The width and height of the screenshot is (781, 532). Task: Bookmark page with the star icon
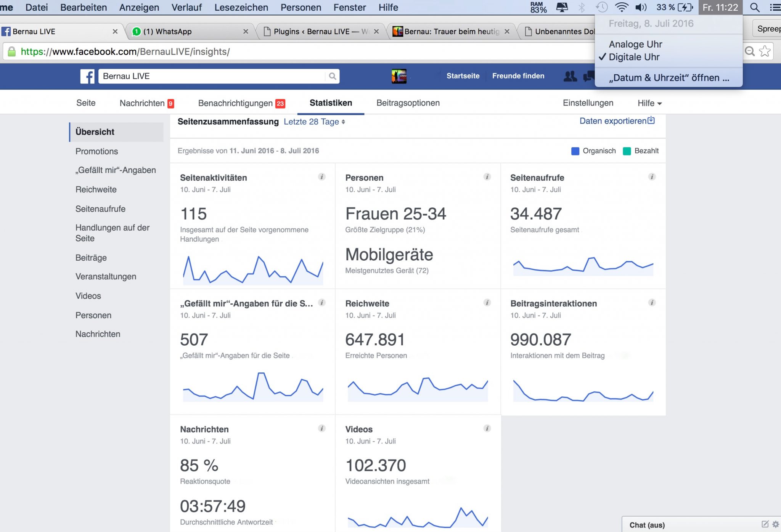point(765,51)
